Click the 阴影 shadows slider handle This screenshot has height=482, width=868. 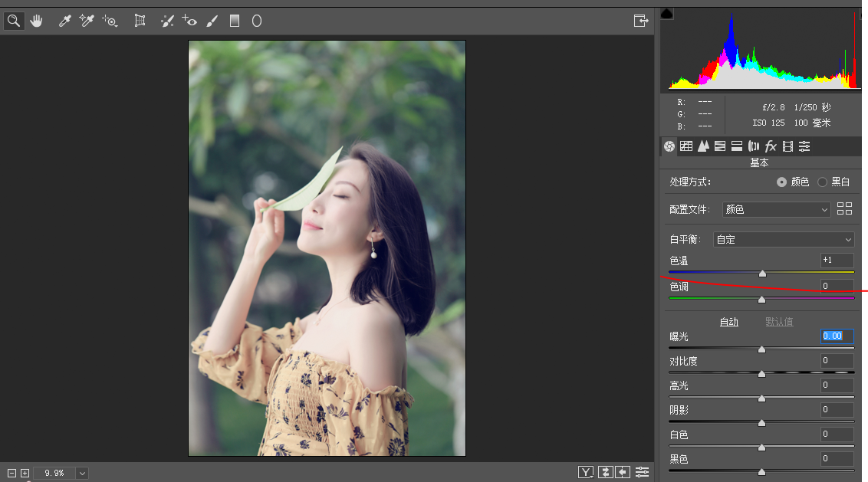coord(761,423)
